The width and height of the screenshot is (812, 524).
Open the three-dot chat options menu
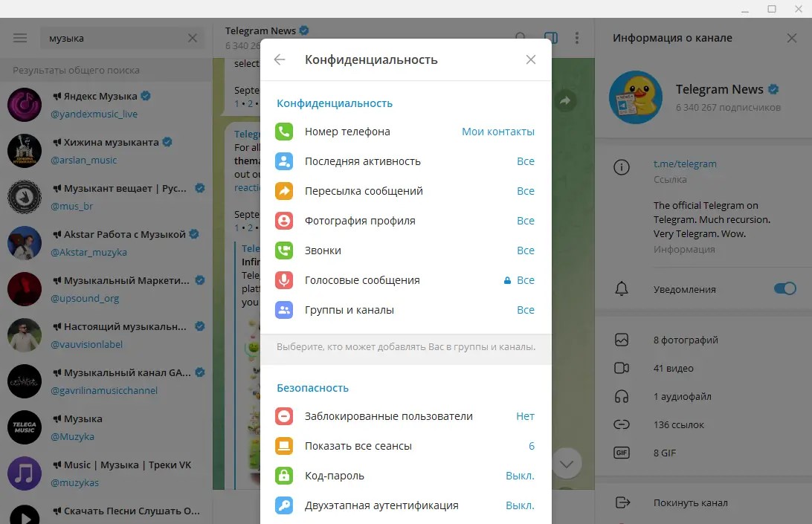click(x=577, y=38)
